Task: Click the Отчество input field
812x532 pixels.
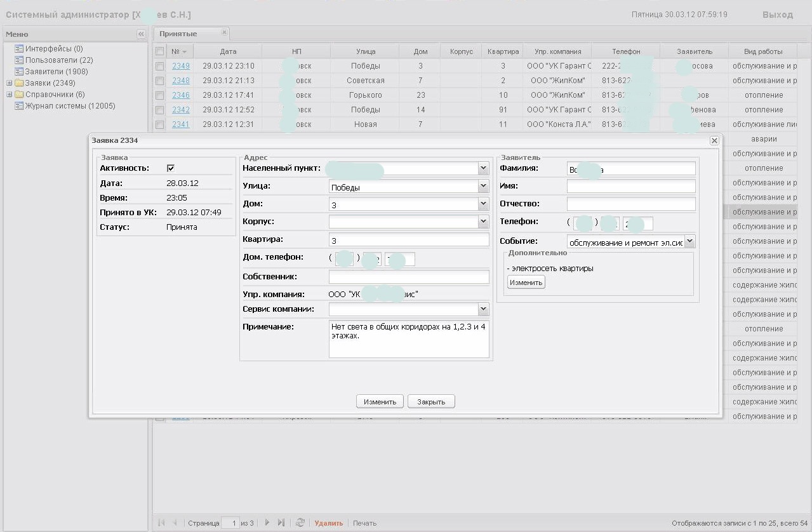Action: pos(631,204)
